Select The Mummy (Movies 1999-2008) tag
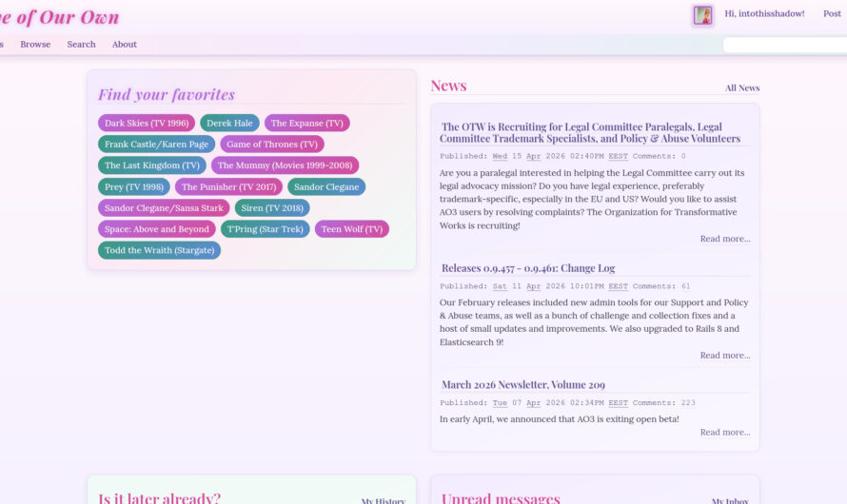Image resolution: width=847 pixels, height=504 pixels. (x=286, y=165)
